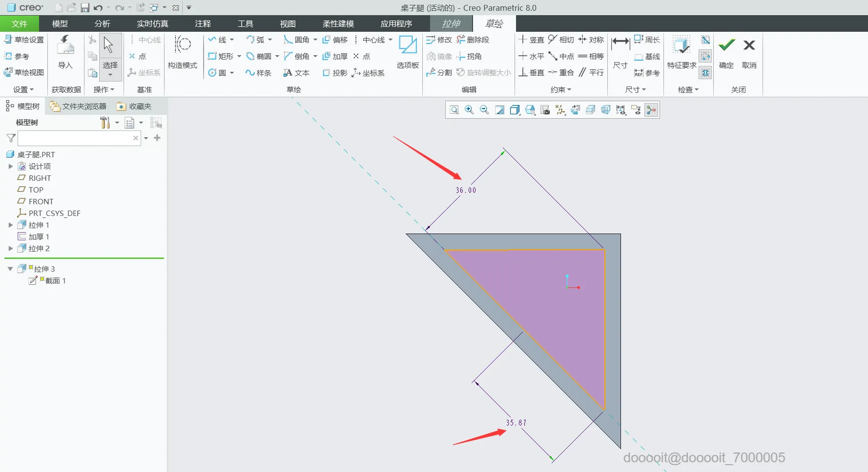The image size is (868, 472).
Task: Toggle the Select (选择) arrow tool
Action: pos(109,52)
